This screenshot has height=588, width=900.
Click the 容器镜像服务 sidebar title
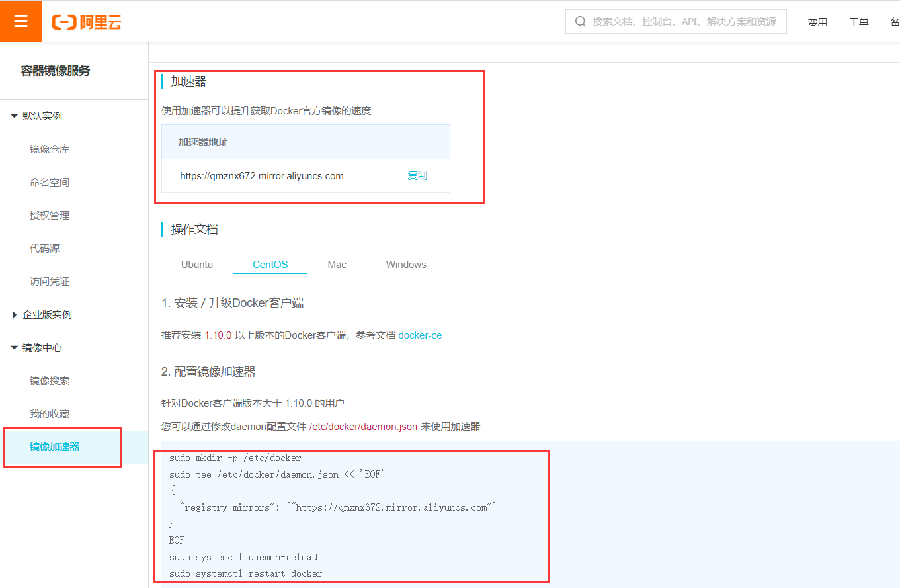[56, 71]
